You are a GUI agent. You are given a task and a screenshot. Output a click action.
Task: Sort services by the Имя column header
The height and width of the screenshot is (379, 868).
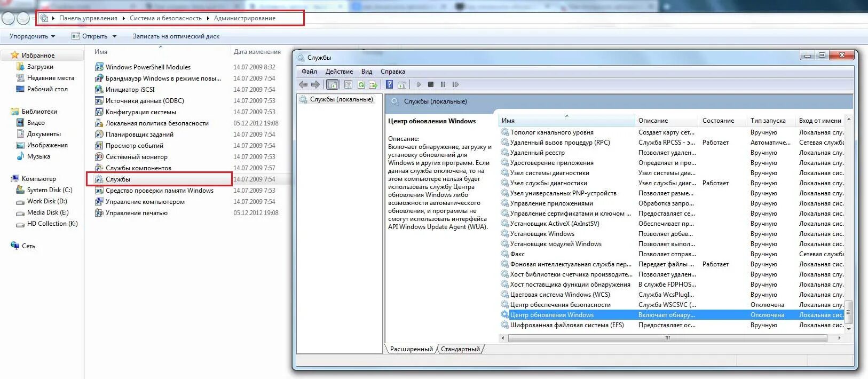pyautogui.click(x=566, y=121)
